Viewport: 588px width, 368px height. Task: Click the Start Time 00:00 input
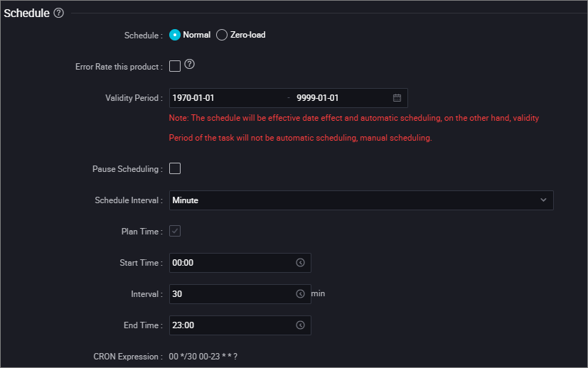[x=240, y=263]
